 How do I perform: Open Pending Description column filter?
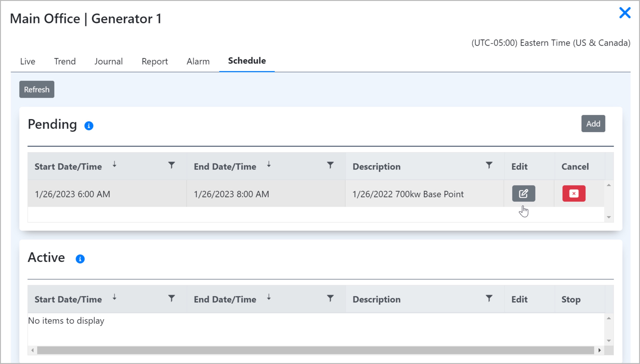[x=489, y=165]
